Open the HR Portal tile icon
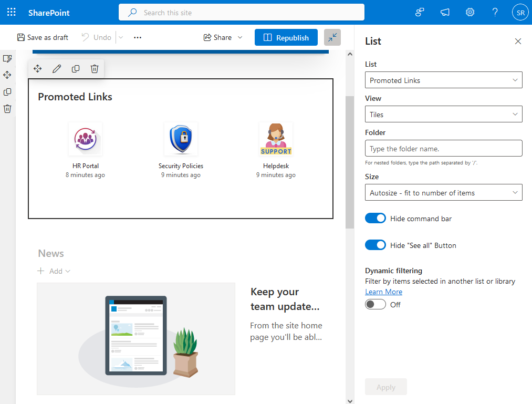 86,139
